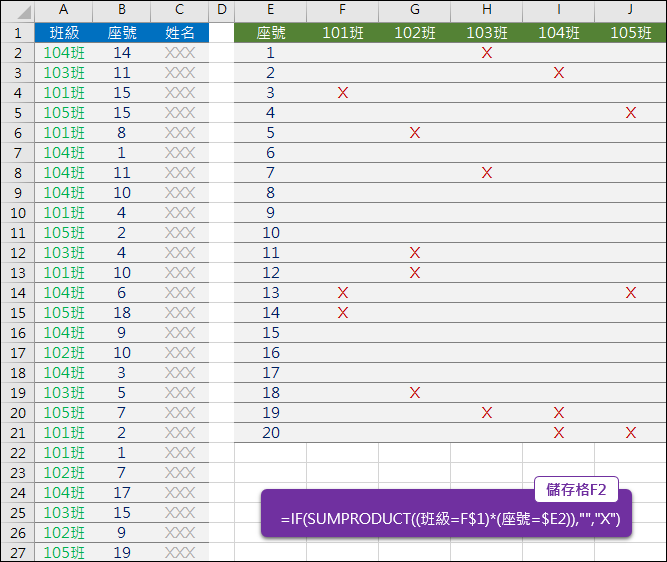667x562 pixels.
Task: Select cell A17 containing 102班
Action: [64, 353]
